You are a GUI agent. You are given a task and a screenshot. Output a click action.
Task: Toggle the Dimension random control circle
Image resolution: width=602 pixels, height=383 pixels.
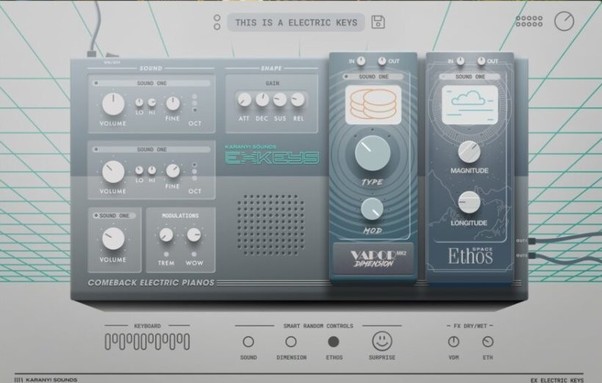(x=291, y=342)
